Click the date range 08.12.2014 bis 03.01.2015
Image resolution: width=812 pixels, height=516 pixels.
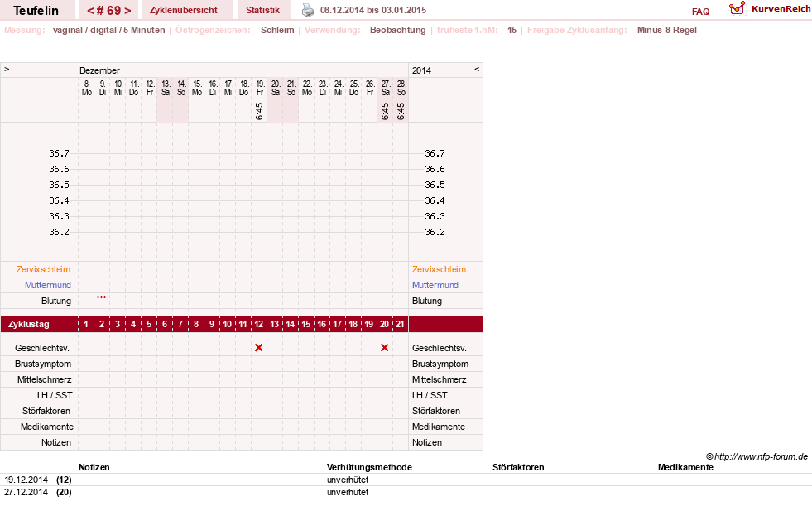click(373, 10)
